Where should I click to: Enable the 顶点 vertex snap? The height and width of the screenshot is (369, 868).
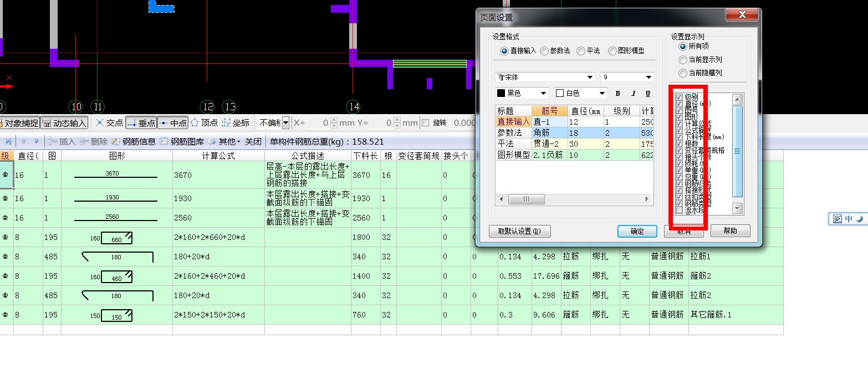pyautogui.click(x=205, y=122)
